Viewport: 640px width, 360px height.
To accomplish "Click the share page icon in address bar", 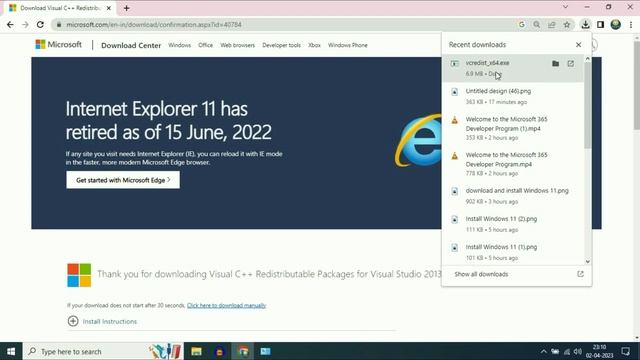I will tap(552, 24).
